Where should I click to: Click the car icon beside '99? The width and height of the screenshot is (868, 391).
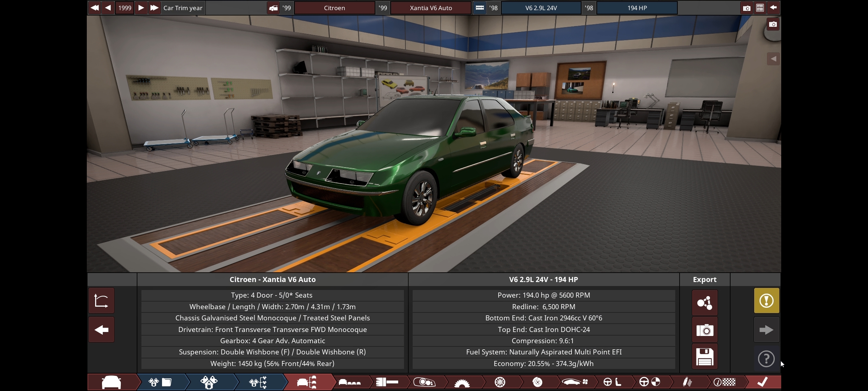[273, 8]
